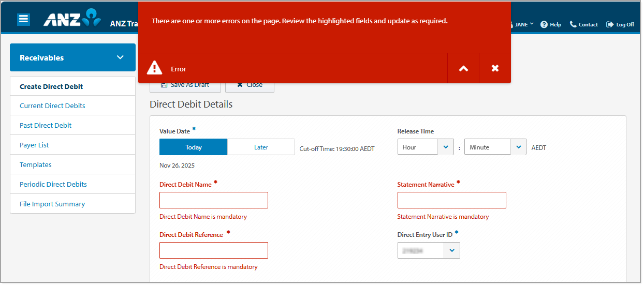Select Today for value date
Screen dimensions: 644x286
point(193,147)
